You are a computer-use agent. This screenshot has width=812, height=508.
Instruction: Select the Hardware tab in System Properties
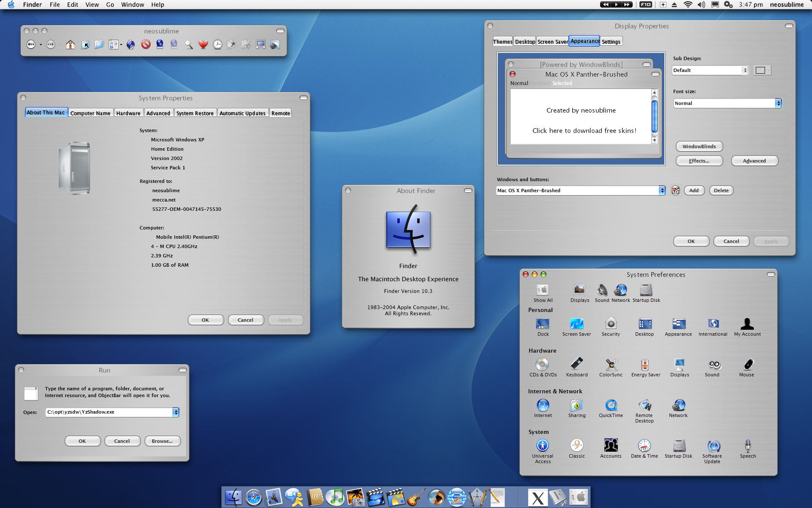(127, 113)
